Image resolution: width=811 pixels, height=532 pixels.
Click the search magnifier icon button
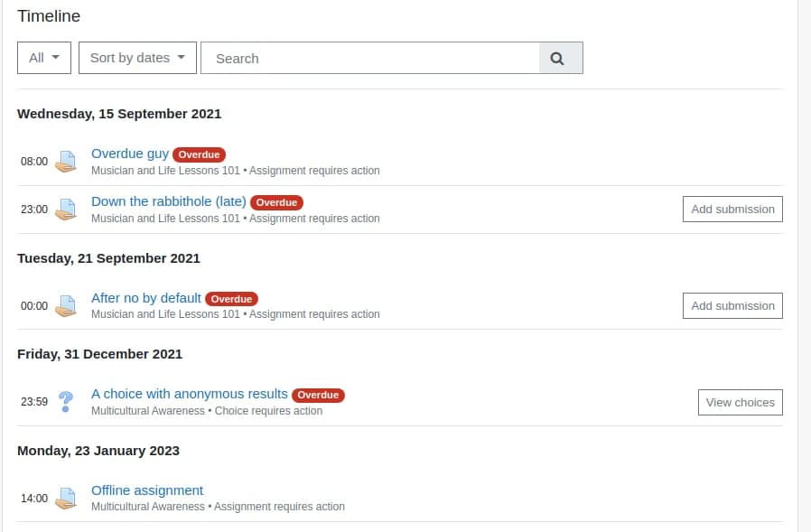pos(561,58)
